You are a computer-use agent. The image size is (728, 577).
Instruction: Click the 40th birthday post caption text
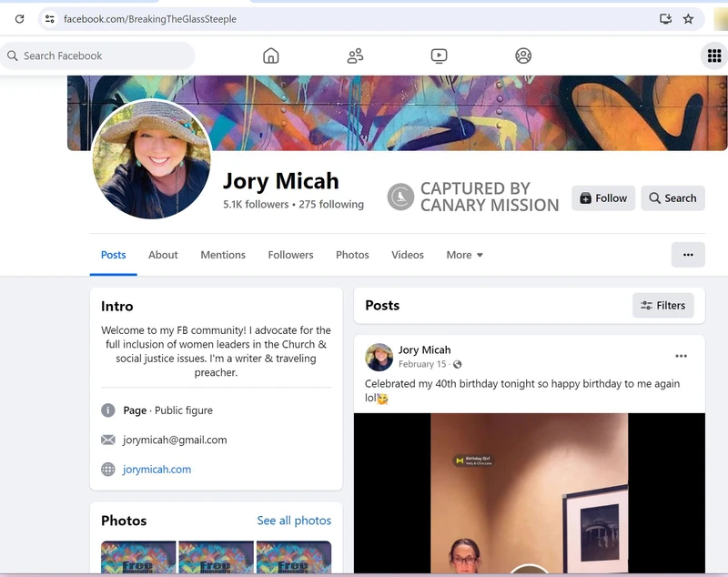pyautogui.click(x=522, y=390)
